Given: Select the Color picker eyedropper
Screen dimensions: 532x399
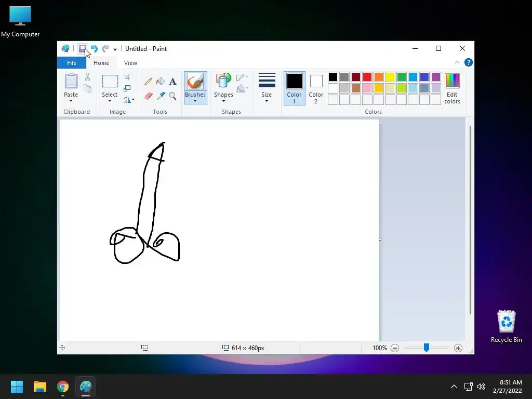Looking at the screenshot, I should 161,96.
